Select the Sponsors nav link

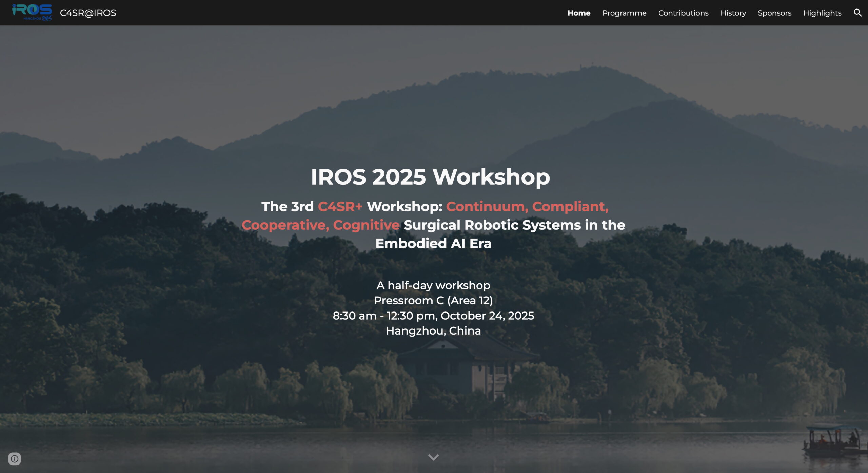774,13
